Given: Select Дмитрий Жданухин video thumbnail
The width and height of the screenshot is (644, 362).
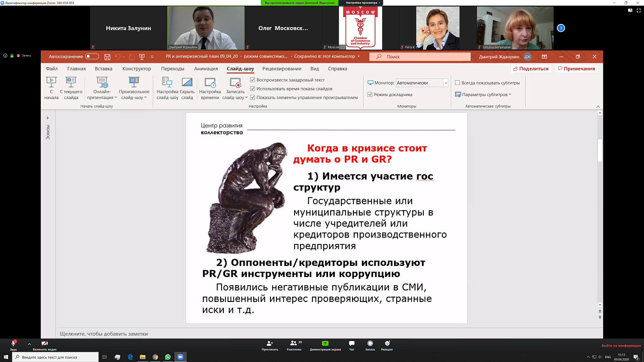Looking at the screenshot, I should pyautogui.click(x=206, y=28).
